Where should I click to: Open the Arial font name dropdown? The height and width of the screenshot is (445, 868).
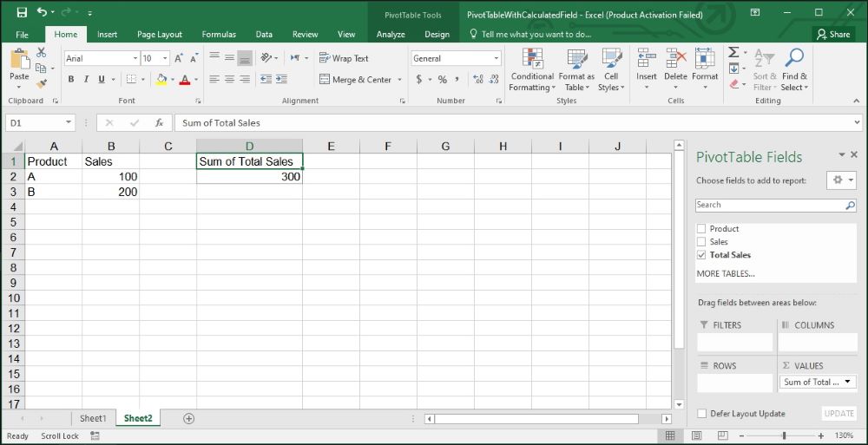point(135,58)
